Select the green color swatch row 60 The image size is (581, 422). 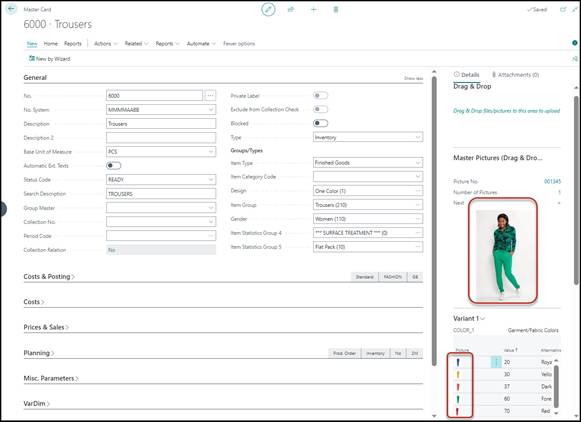coord(458,399)
